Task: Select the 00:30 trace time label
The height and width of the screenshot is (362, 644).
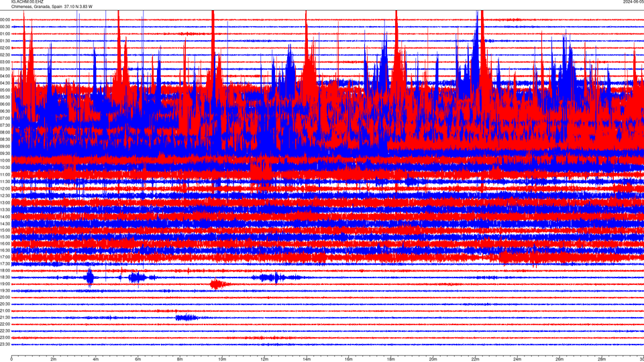Action: click(5, 27)
